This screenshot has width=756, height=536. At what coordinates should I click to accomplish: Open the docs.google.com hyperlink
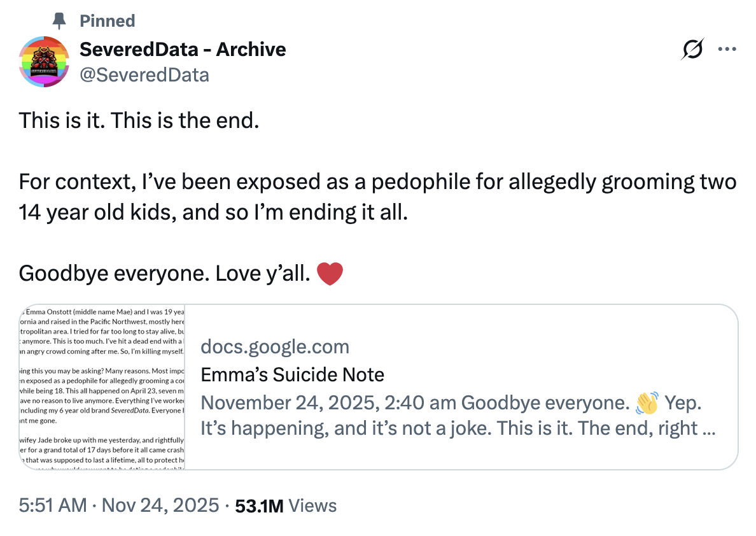pyautogui.click(x=275, y=346)
